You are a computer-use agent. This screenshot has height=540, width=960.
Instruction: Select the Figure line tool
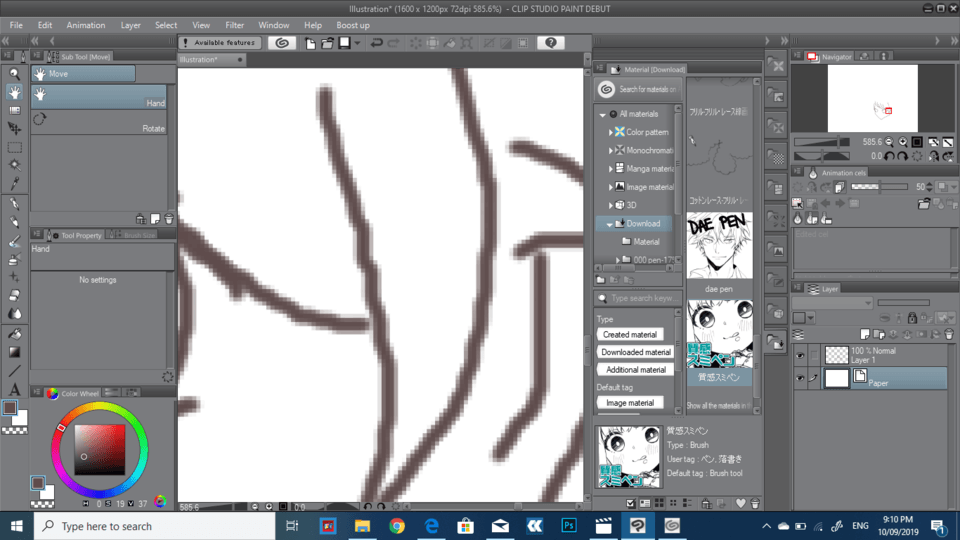[14, 371]
